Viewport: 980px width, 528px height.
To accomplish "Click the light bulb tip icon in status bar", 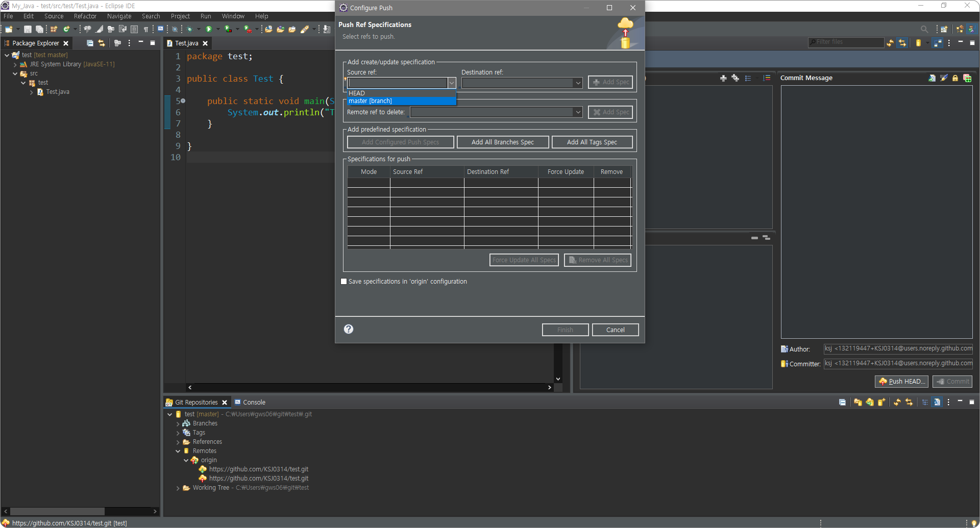I will point(974,523).
